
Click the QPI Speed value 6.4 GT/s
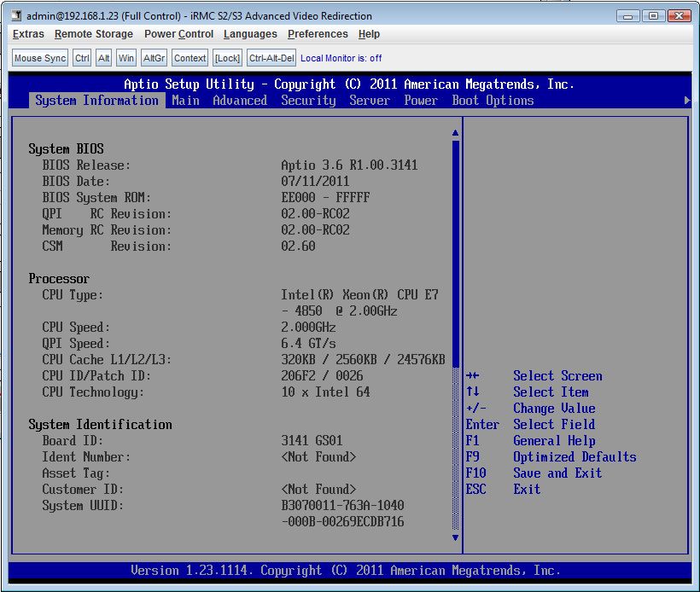point(308,343)
